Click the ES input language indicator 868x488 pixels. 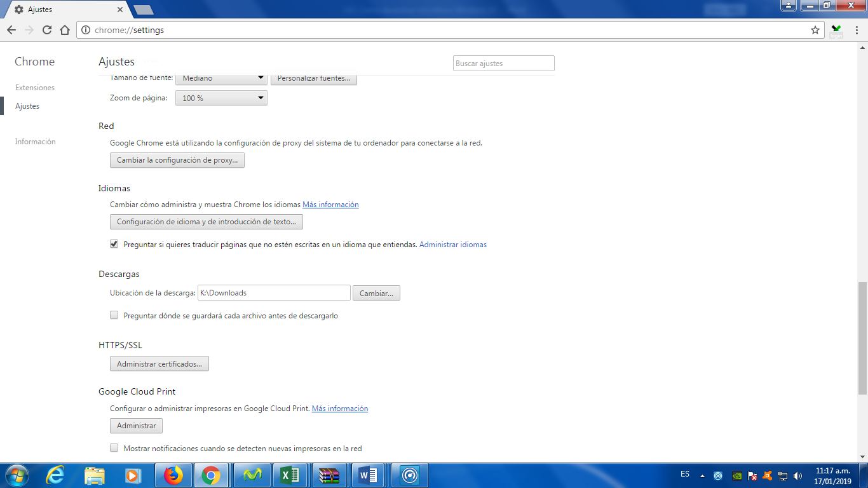coord(685,474)
